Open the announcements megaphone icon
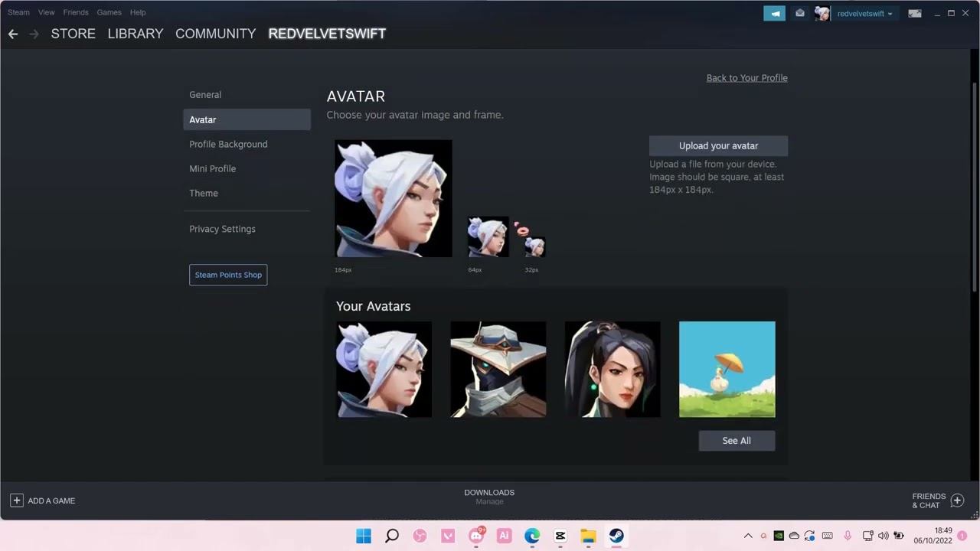Viewport: 980px width, 551px height. 774,13
